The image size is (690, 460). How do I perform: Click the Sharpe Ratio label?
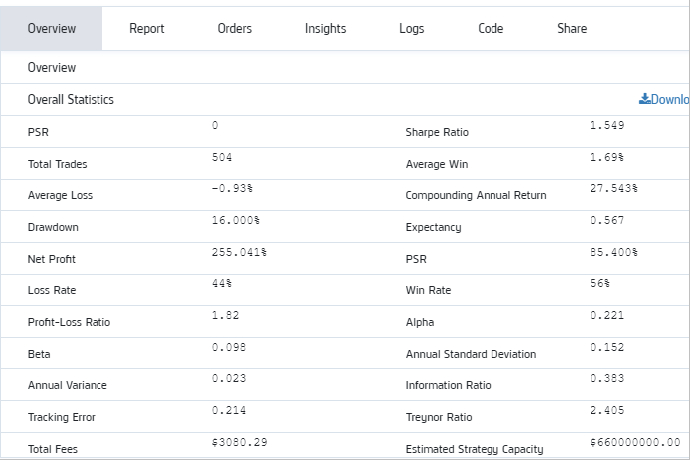(437, 132)
